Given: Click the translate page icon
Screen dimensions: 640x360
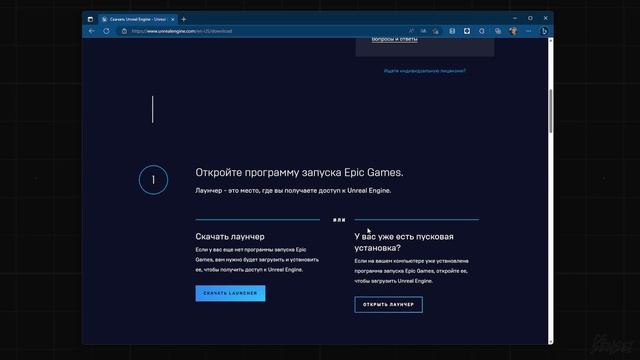Looking at the screenshot, I should tap(423, 31).
